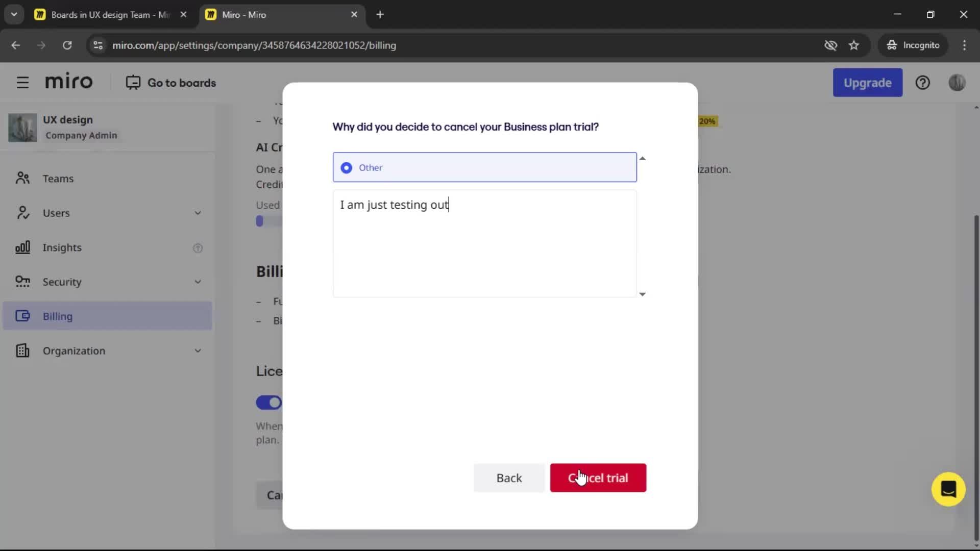
Task: Click the Back button in dialog
Action: (x=509, y=478)
